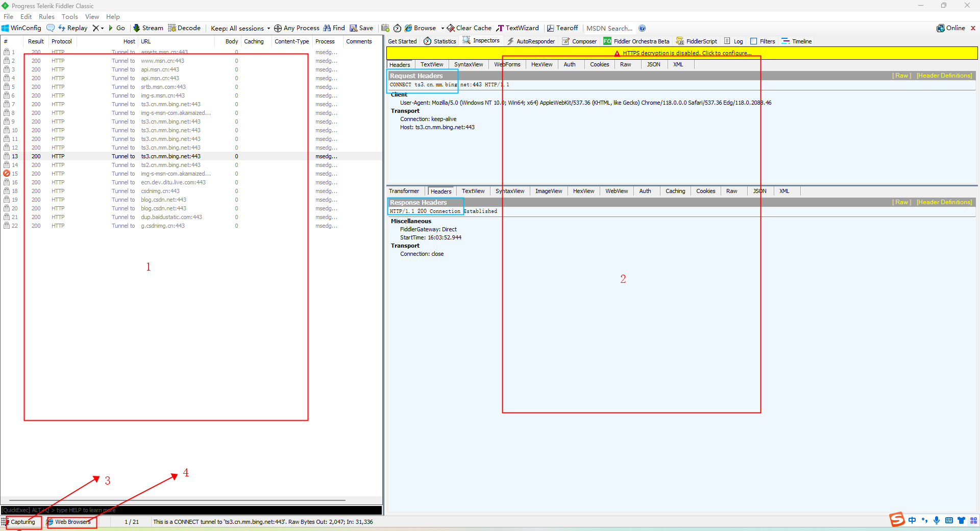
Task: Click the HTTPS decryption disabled warning bar
Action: click(x=682, y=53)
